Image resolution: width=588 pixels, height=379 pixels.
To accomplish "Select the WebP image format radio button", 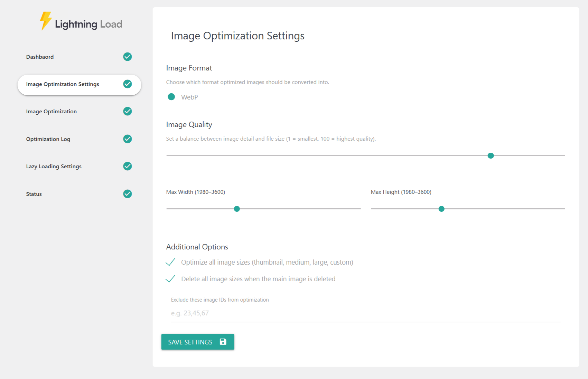I will [x=171, y=97].
